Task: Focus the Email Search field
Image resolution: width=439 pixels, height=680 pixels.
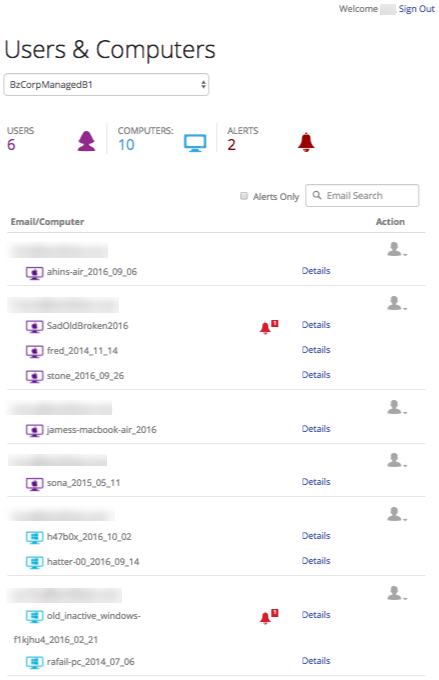Action: coord(362,196)
